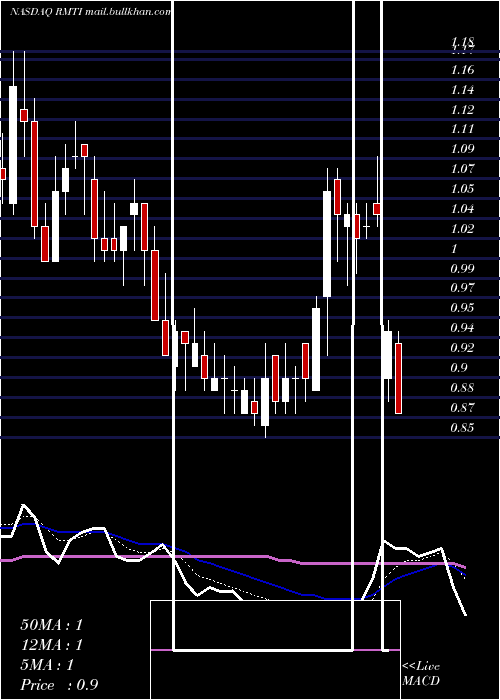Click the 0.85 price axis label
500x700 pixels.
point(462,428)
